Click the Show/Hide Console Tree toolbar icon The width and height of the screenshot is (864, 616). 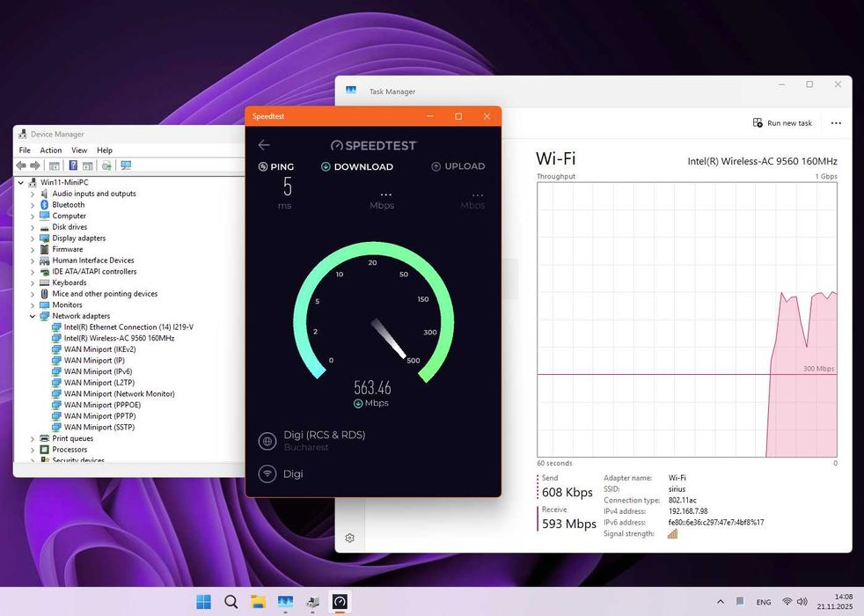click(x=54, y=165)
